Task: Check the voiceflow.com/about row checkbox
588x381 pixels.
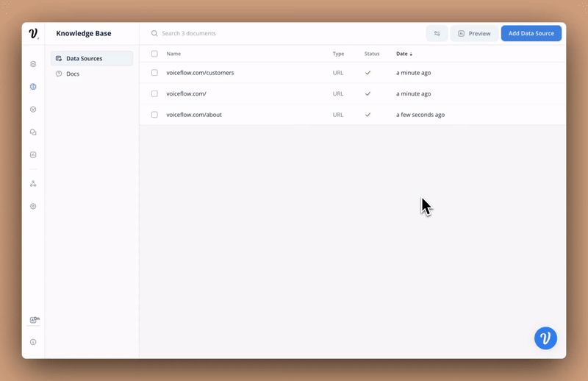Action: 154,115
